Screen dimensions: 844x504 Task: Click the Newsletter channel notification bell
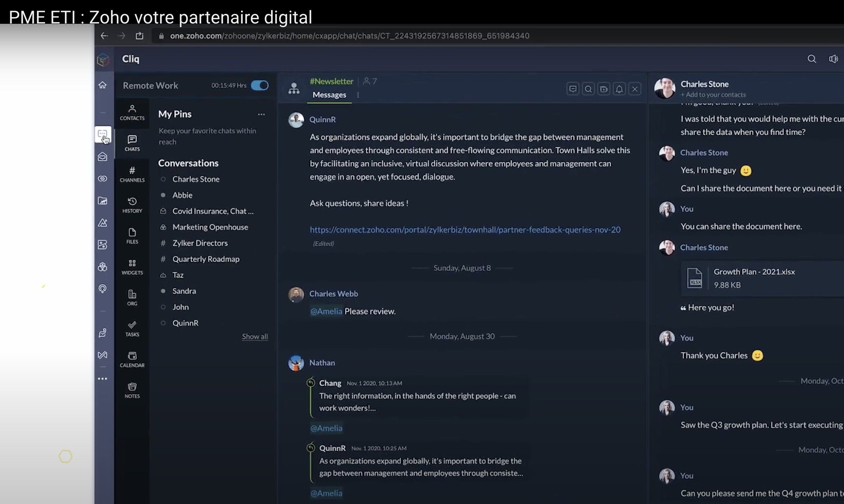click(619, 89)
